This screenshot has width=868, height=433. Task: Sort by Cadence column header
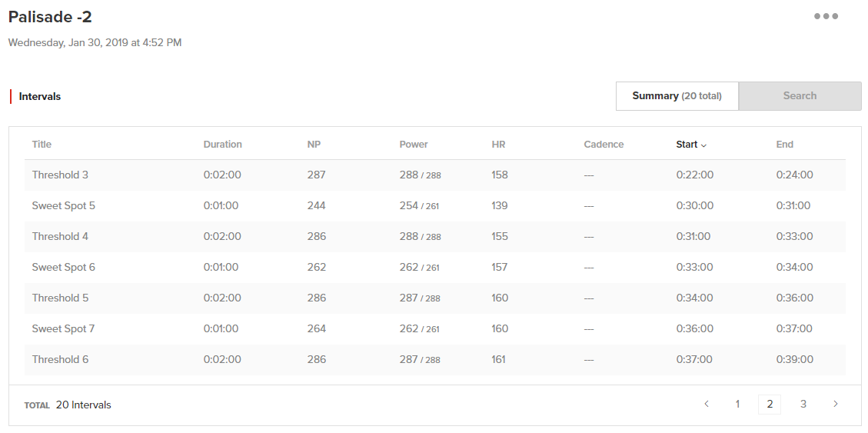[x=604, y=145]
